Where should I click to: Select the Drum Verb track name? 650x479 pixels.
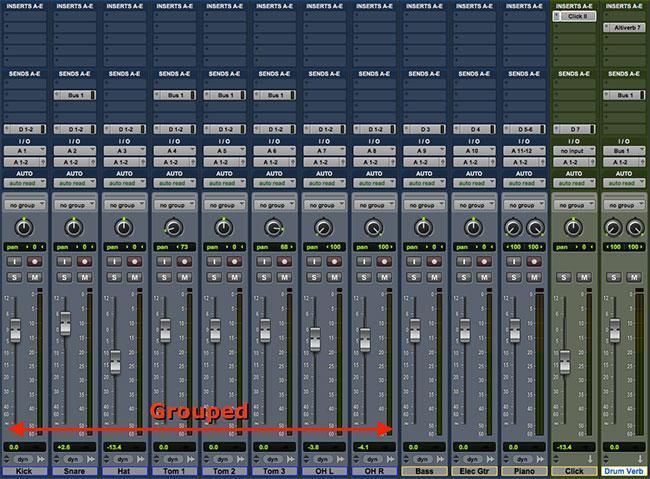click(624, 470)
